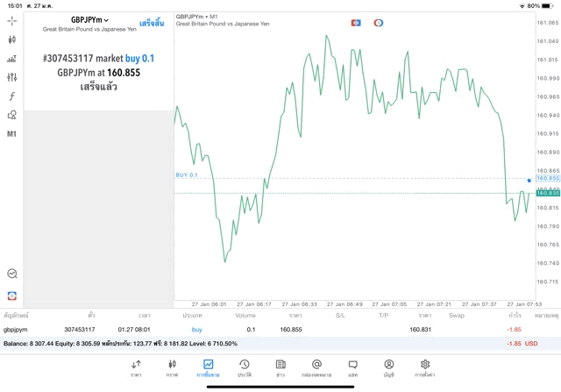This screenshot has width=561, height=392.
Task: Open the candlestick chart type icon
Action: 11,39
